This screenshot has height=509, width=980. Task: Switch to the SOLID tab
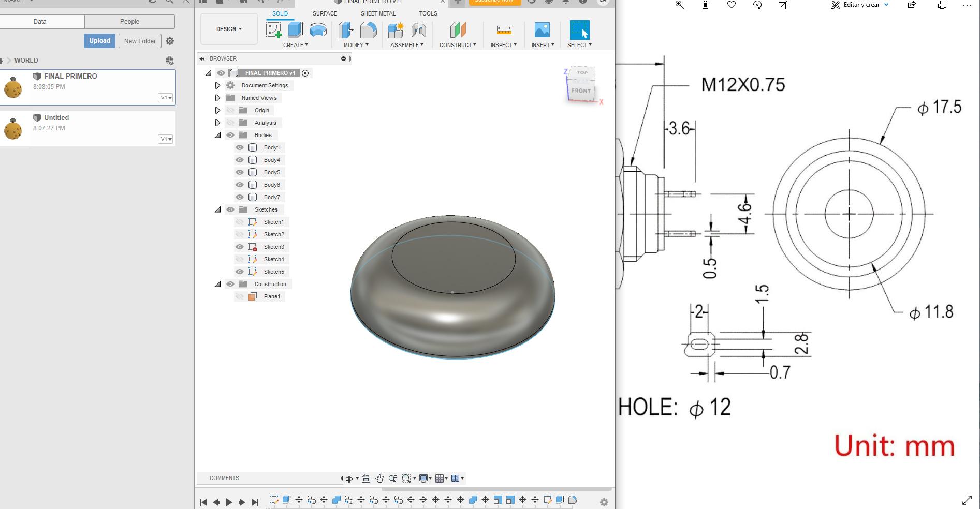pyautogui.click(x=280, y=13)
